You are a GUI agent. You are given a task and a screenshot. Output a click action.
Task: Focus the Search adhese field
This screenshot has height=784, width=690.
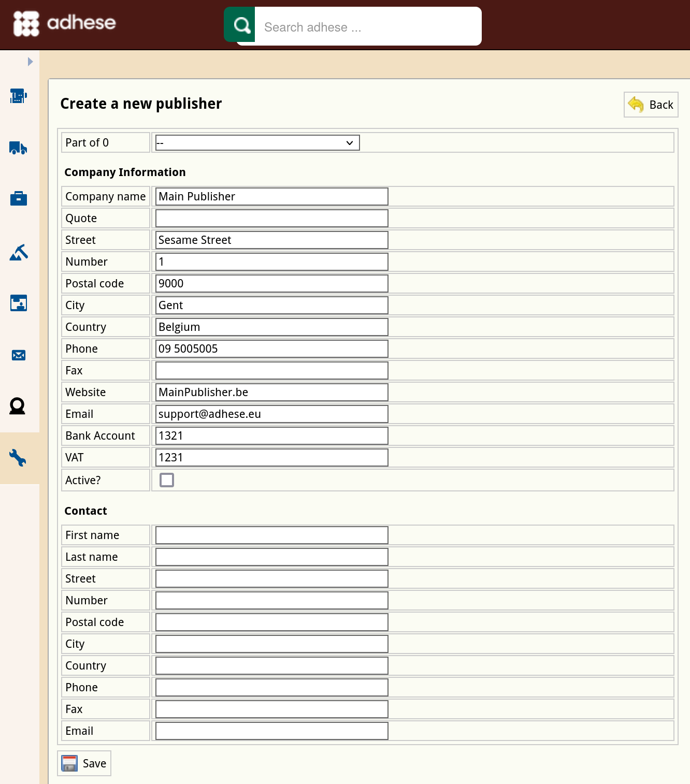click(368, 26)
